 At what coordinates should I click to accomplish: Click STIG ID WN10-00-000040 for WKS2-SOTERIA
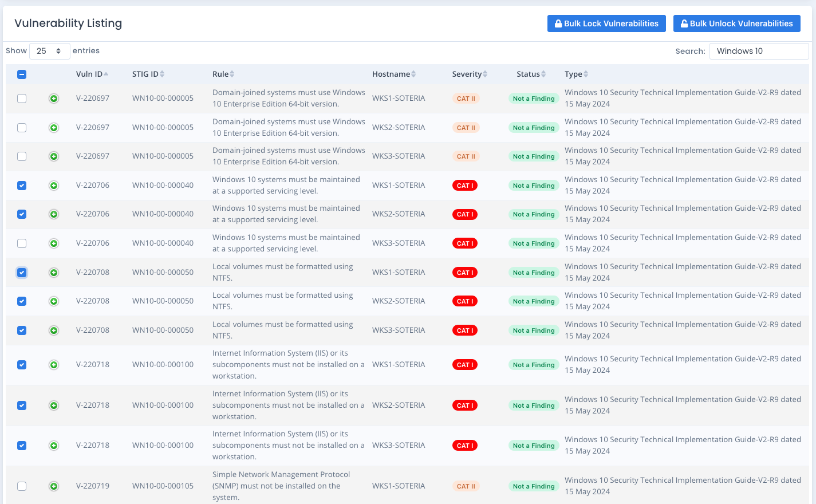click(x=163, y=214)
